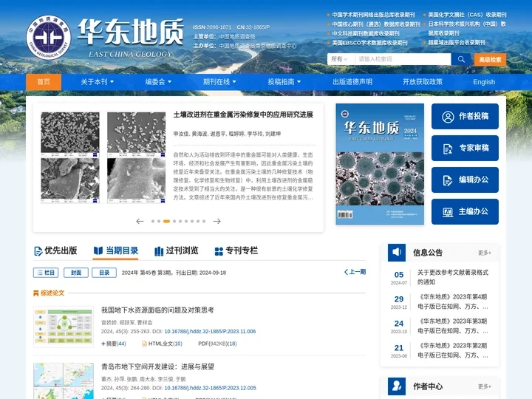Go to 上一期 previous issue

click(x=355, y=272)
